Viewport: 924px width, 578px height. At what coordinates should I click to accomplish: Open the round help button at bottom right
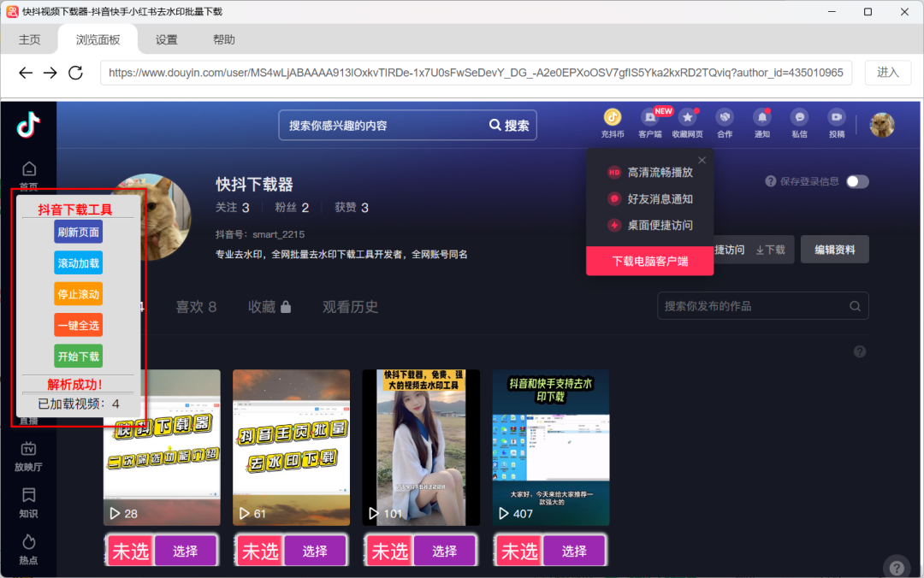(x=897, y=568)
